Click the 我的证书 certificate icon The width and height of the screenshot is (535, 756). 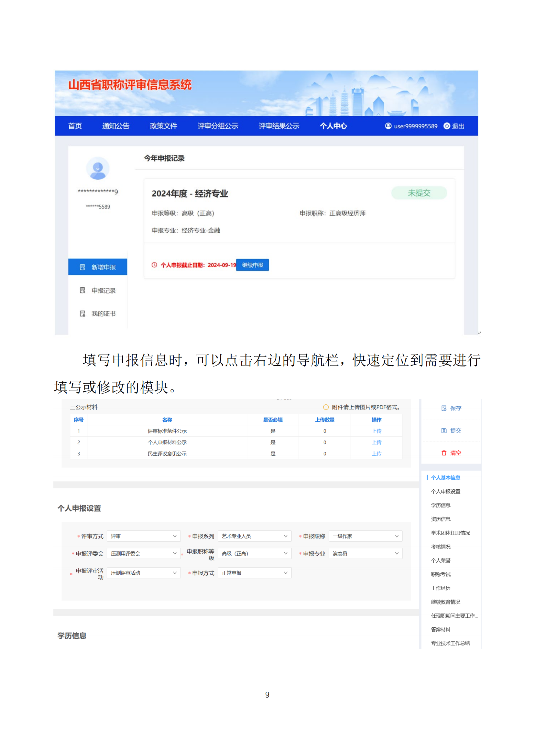(82, 314)
